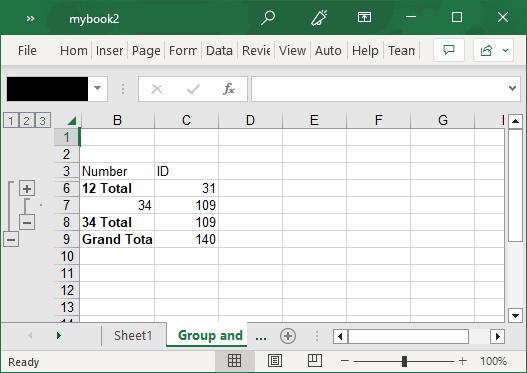The height and width of the screenshot is (373, 527).
Task: Open the search magnifier in title bar
Action: pos(268,17)
